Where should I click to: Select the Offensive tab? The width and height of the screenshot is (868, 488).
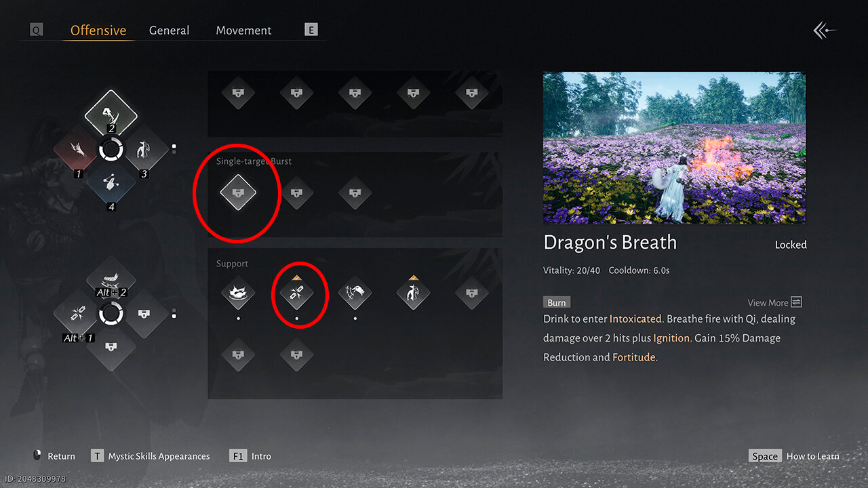(98, 30)
